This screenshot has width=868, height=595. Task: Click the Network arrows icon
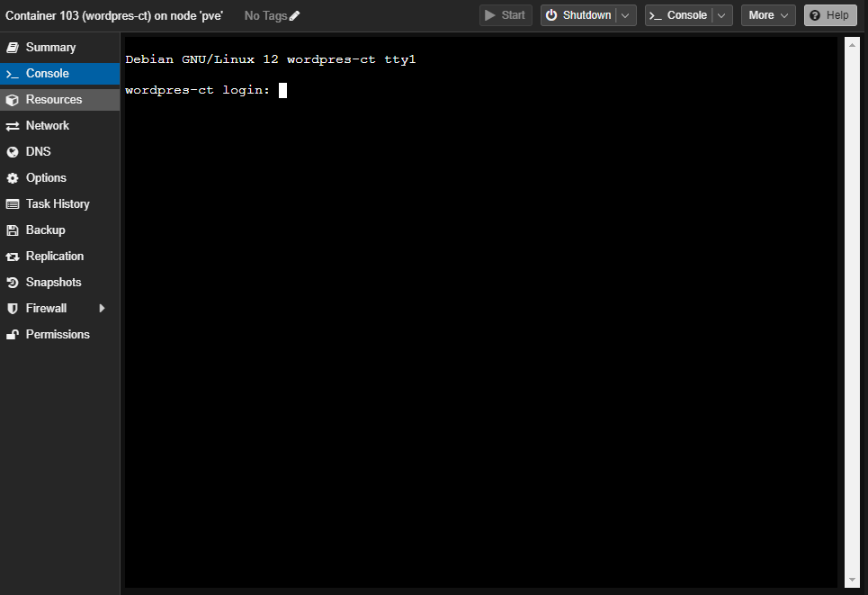(x=13, y=126)
